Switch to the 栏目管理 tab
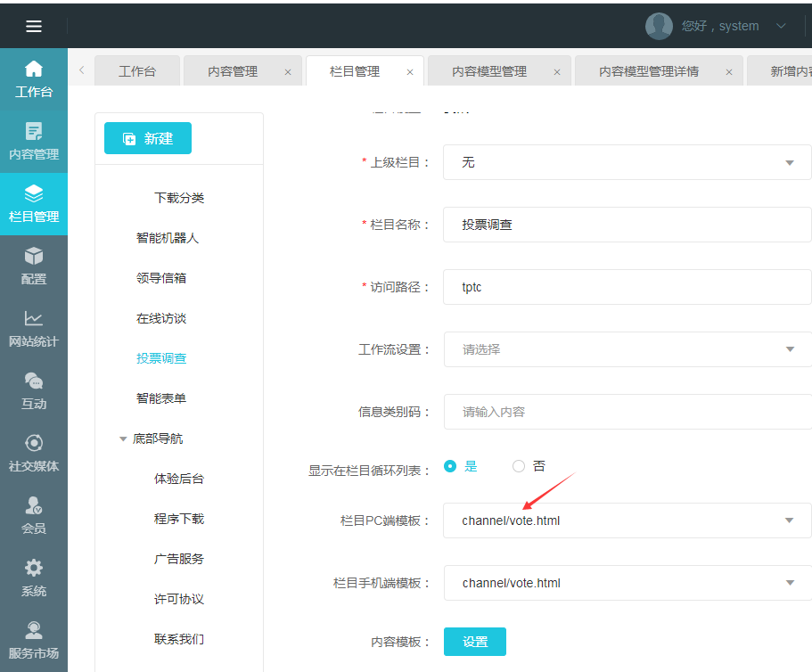The height and width of the screenshot is (672, 812). tap(355, 71)
